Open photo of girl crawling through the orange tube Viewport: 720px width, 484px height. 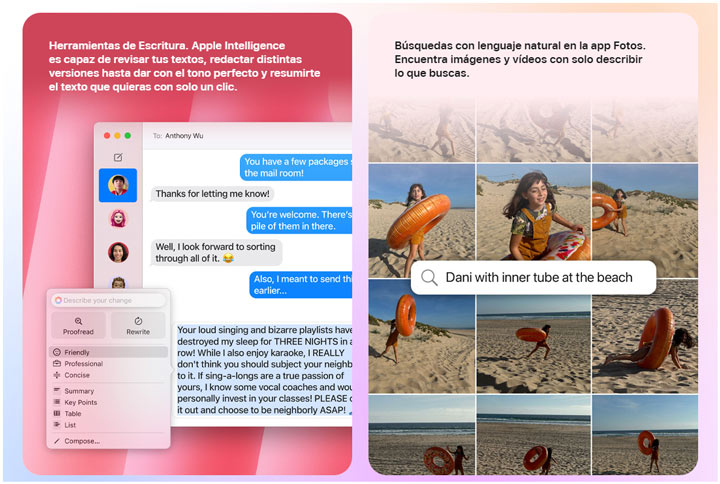(645, 338)
